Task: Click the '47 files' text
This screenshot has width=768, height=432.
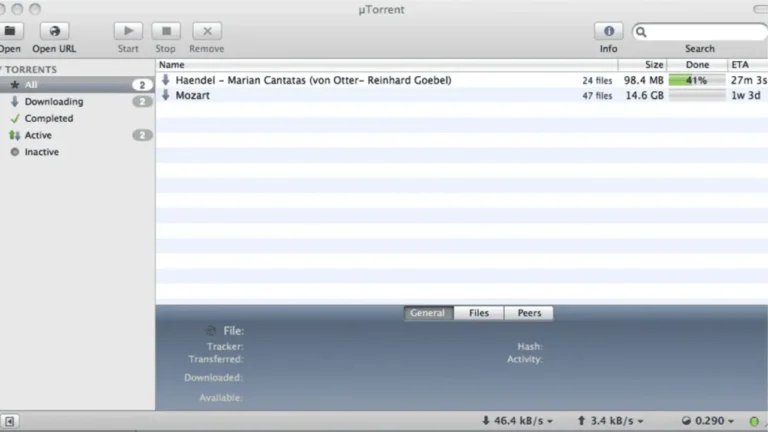Action: click(597, 96)
